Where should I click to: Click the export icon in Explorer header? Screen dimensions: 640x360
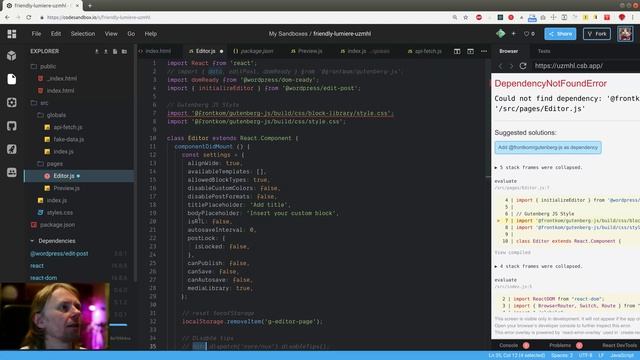pos(97,51)
